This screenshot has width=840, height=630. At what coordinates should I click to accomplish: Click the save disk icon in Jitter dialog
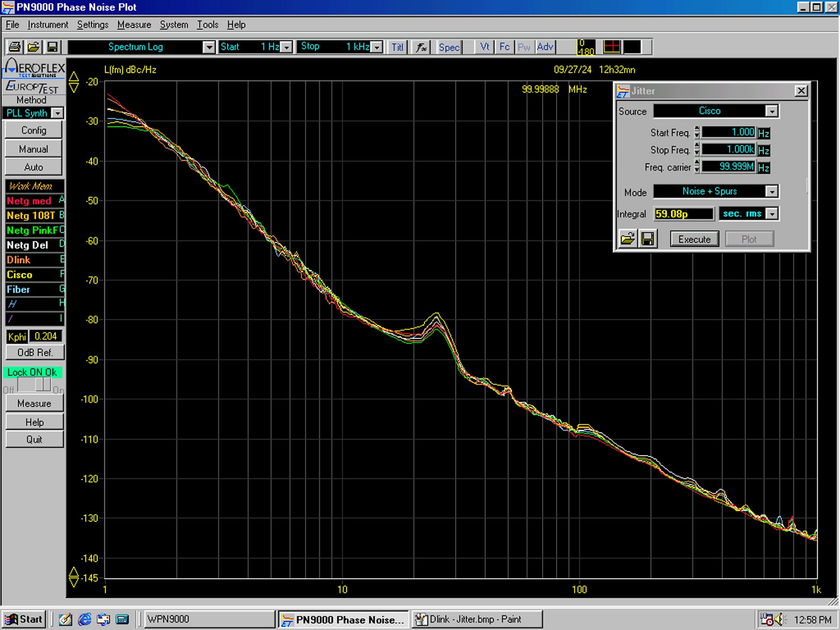[x=648, y=239]
